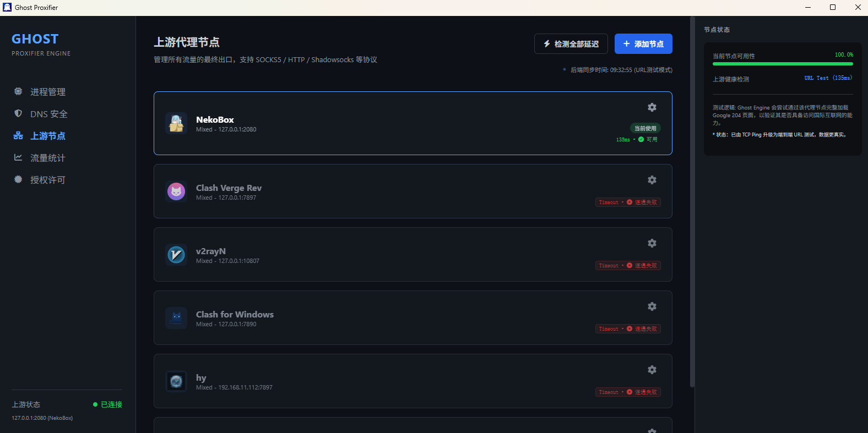Click the 上游代理节点 page title
Screen dimensions: 868x433
[x=187, y=42]
